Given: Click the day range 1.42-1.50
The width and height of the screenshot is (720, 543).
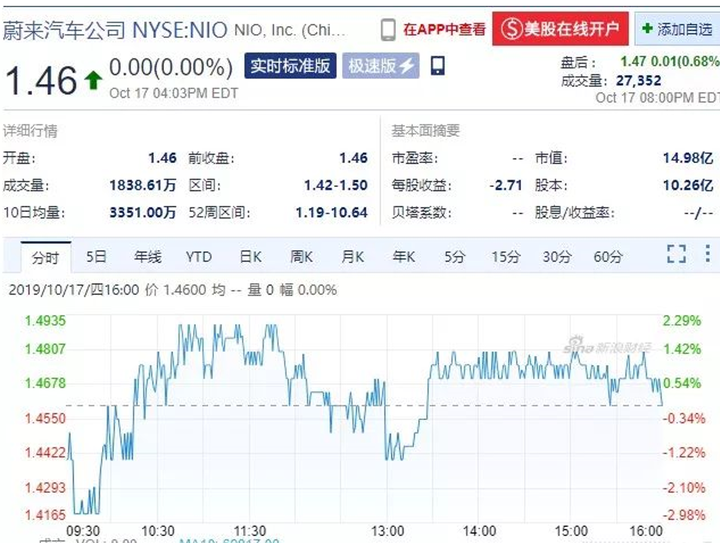Looking at the screenshot, I should click(336, 185).
